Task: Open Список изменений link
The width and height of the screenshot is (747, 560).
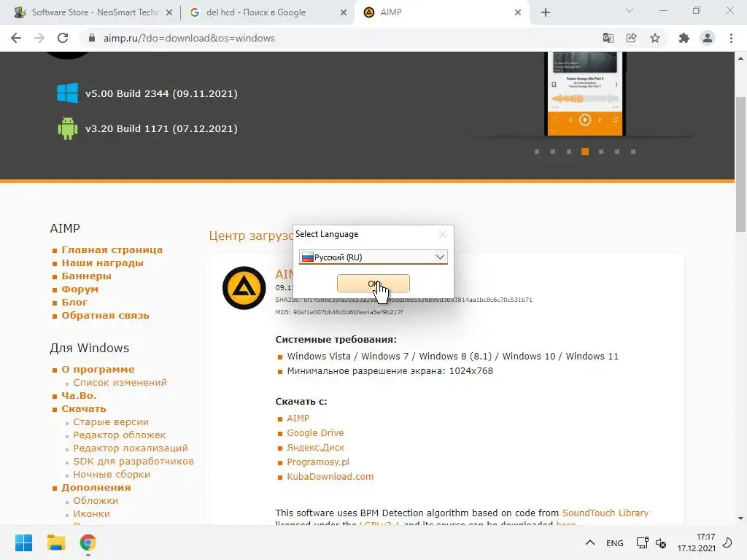Action: [x=120, y=382]
